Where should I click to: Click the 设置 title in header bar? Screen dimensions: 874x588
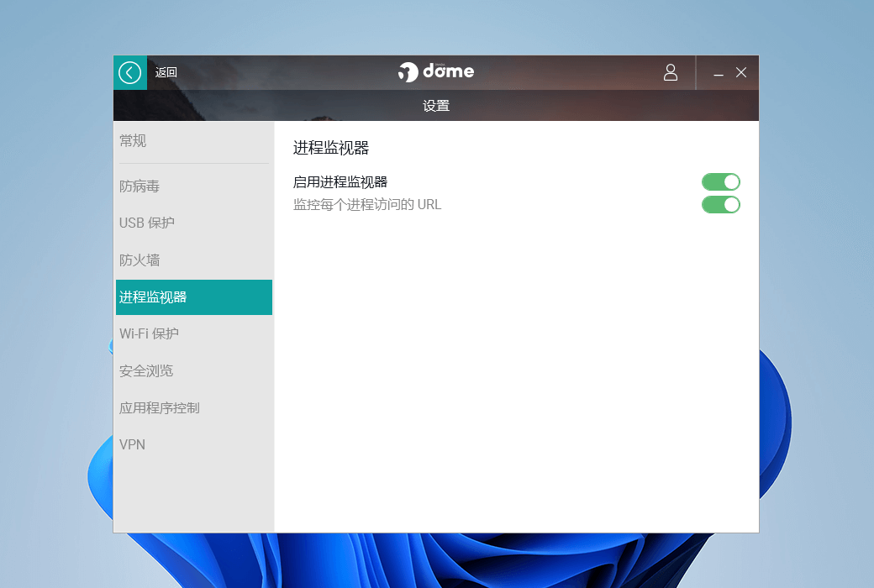point(436,107)
